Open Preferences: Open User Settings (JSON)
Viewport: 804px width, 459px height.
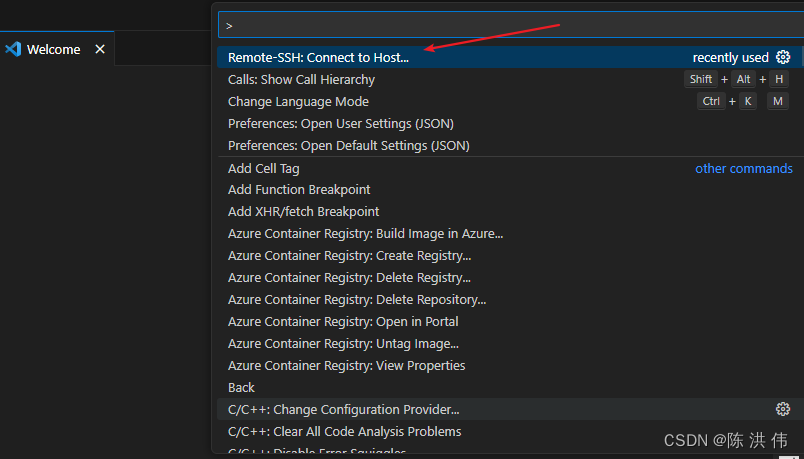pos(340,123)
